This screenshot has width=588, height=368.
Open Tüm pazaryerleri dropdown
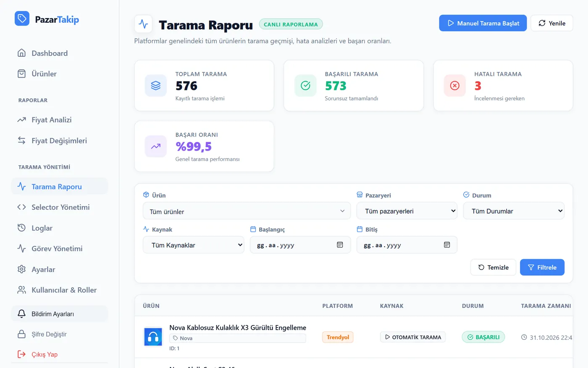tap(407, 211)
